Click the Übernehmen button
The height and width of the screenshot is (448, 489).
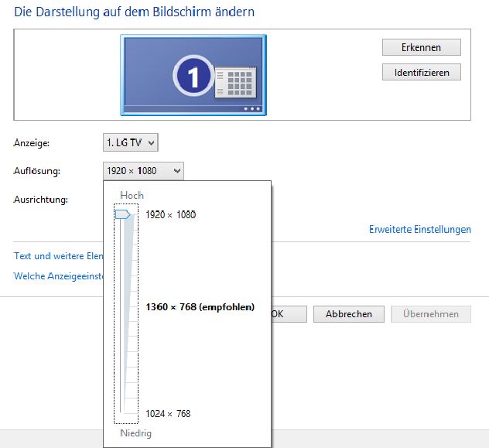coord(431,314)
